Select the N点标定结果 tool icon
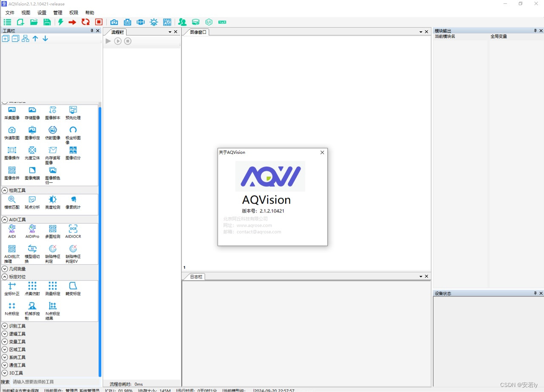Screen dimensions: 544x392 (x=53, y=306)
